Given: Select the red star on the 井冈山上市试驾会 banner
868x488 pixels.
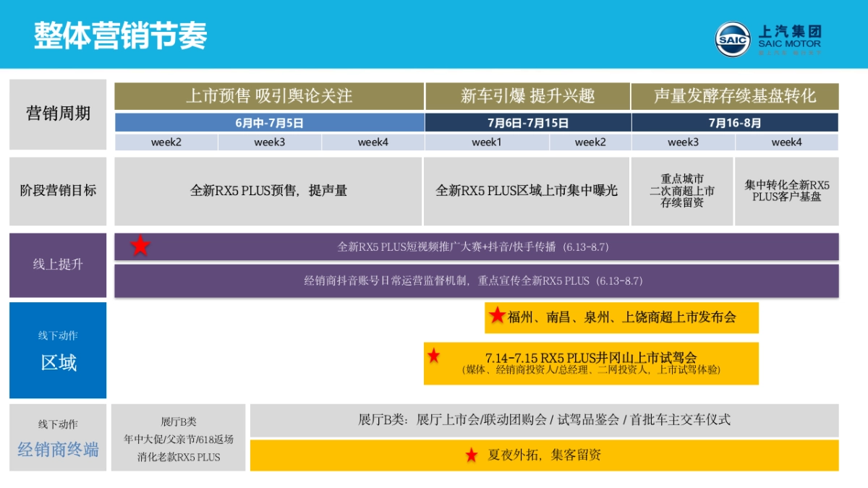Looking at the screenshot, I should (x=433, y=356).
